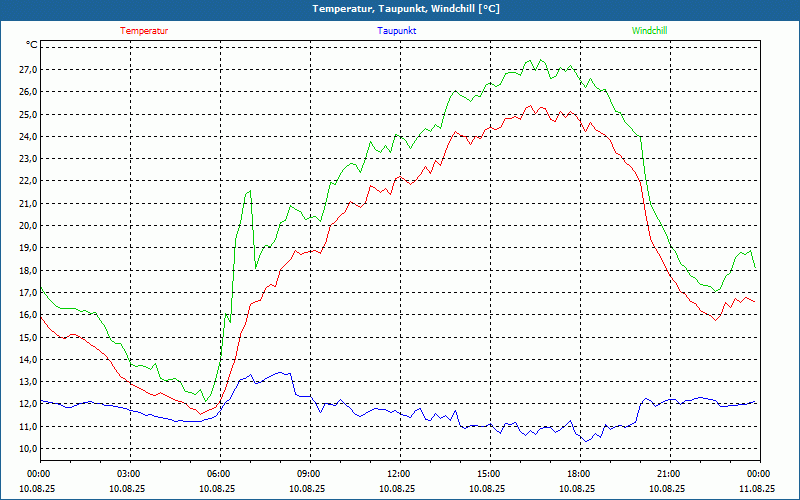The height and width of the screenshot is (500, 800).
Task: Click the 27,0 y-axis value
Action: tap(29, 69)
